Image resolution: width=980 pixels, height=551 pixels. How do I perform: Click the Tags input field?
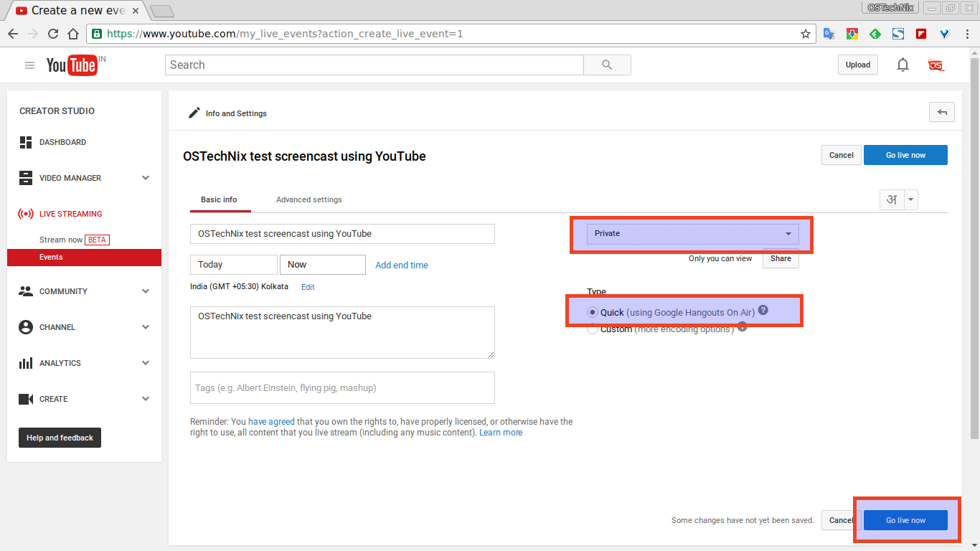tap(342, 387)
